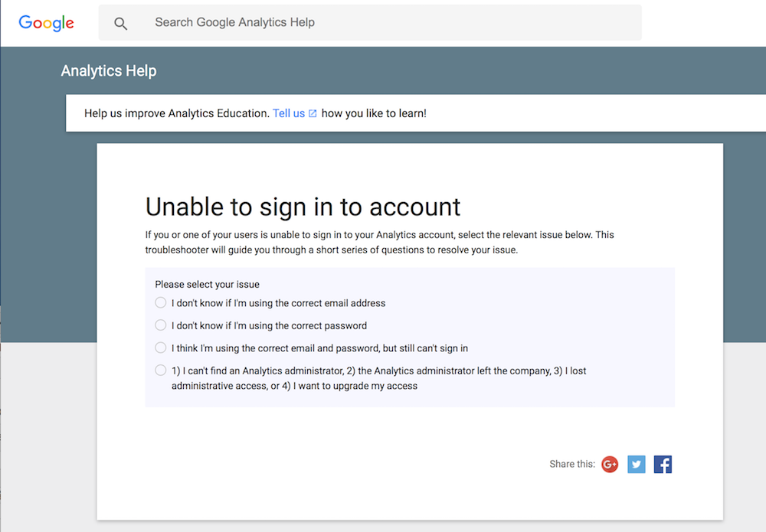The height and width of the screenshot is (532, 766).
Task: Open the Analytics Help heading link
Action: [x=109, y=70]
